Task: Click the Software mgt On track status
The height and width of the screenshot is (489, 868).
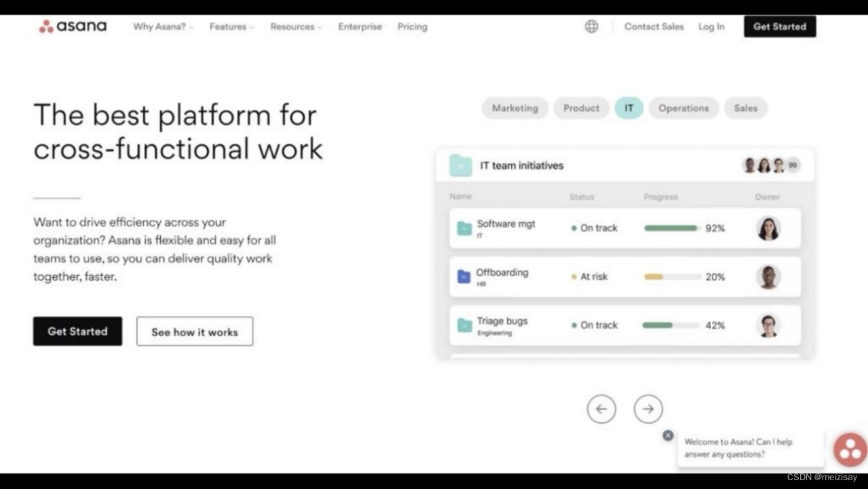Action: (595, 228)
